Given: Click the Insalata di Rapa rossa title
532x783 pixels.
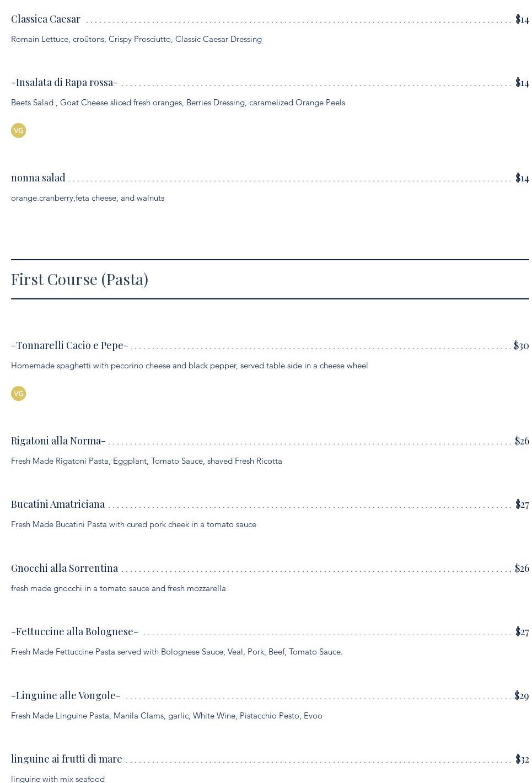Looking at the screenshot, I should (x=65, y=83).
